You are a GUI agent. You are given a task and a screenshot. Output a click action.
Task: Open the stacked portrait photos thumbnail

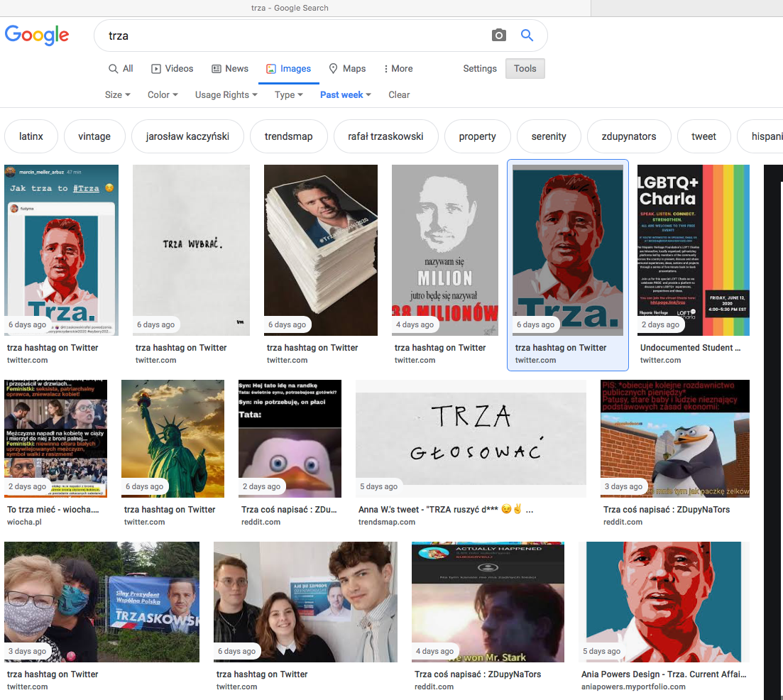pyautogui.click(x=321, y=250)
